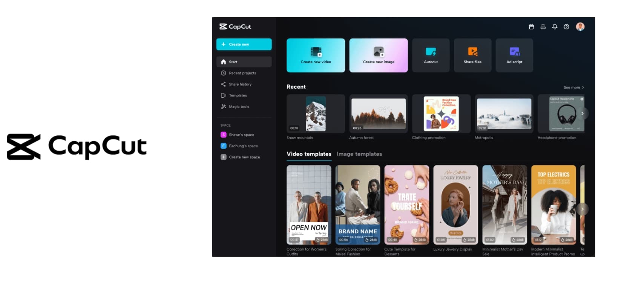Open Spring Collection for Males' Fashion template

(x=358, y=205)
